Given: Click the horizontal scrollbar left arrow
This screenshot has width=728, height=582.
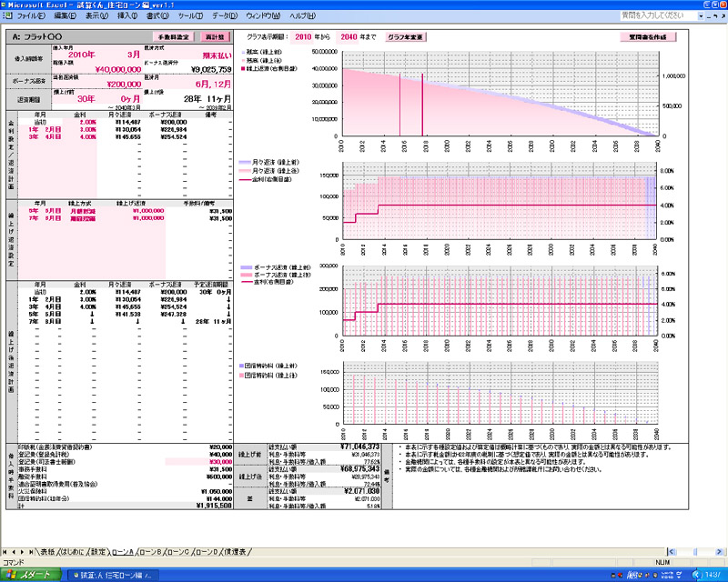Looking at the screenshot, I should click(x=672, y=552).
